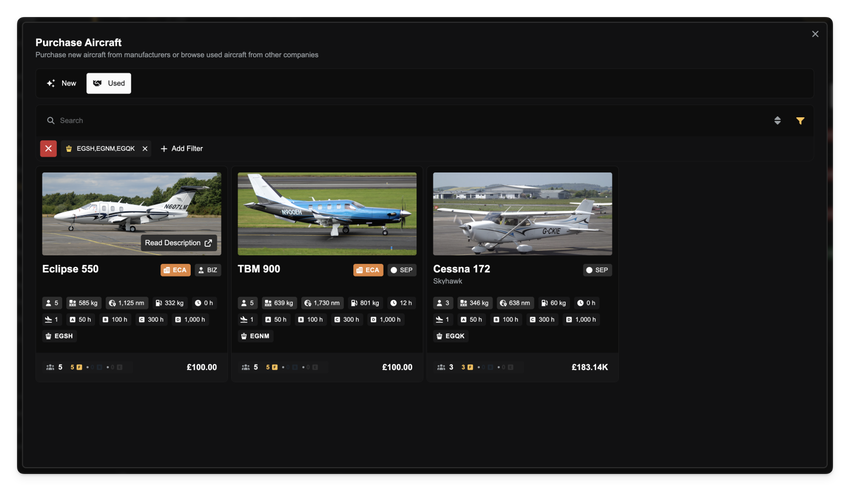Remove the EGSH,EGNM,EGQK filter chip
Image resolution: width=850 pixels, height=491 pixels.
coord(145,148)
